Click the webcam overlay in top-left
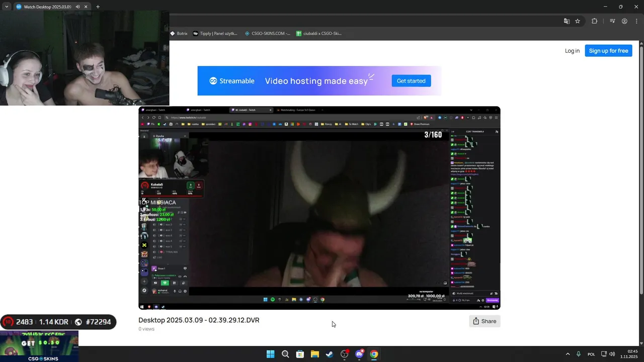The width and height of the screenshot is (644, 362). pyautogui.click(x=85, y=58)
